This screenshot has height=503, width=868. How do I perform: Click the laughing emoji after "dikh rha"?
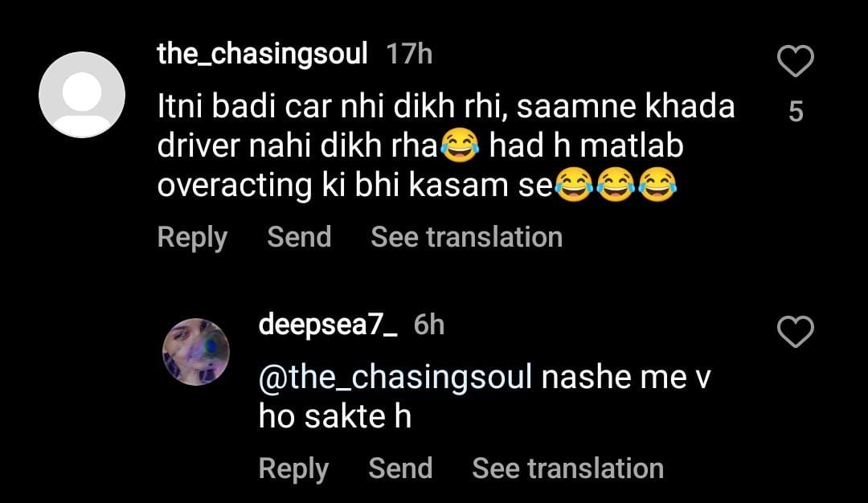point(460,146)
